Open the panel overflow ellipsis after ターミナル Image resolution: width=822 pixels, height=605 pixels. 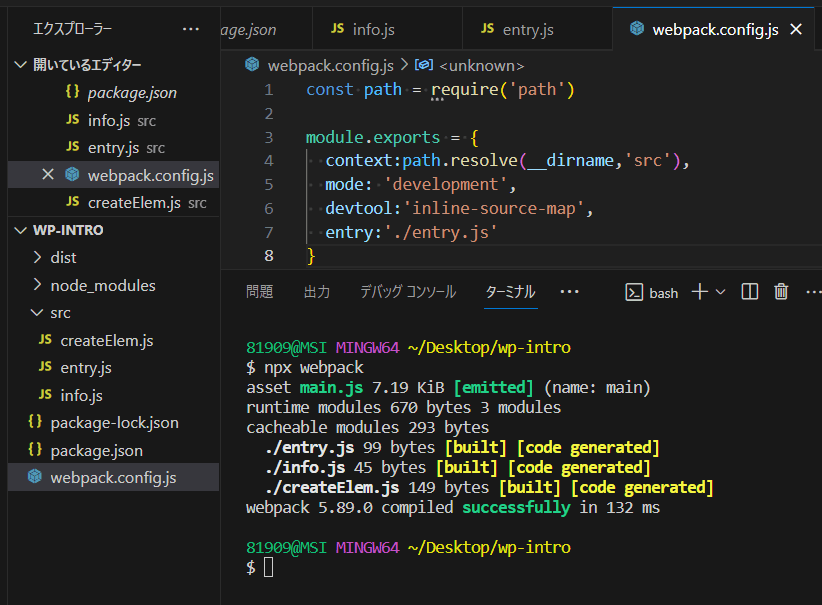click(569, 291)
